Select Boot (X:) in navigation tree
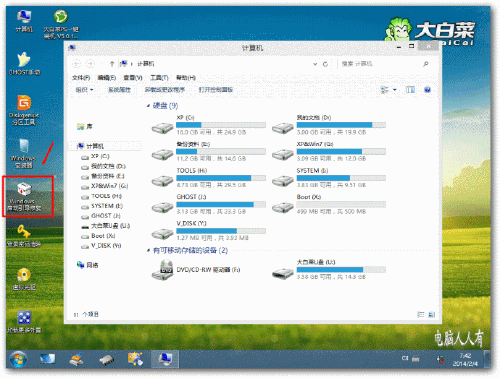This screenshot has height=378, width=500. pyautogui.click(x=98, y=236)
